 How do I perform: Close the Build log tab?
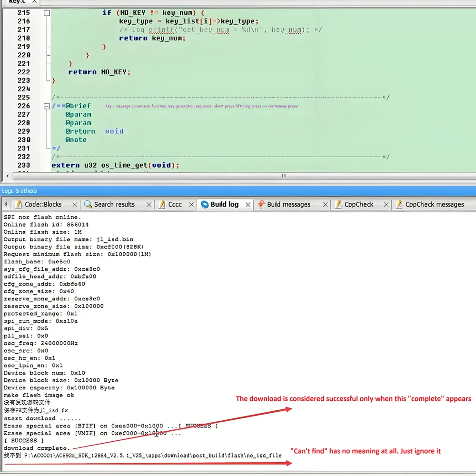coord(248,205)
